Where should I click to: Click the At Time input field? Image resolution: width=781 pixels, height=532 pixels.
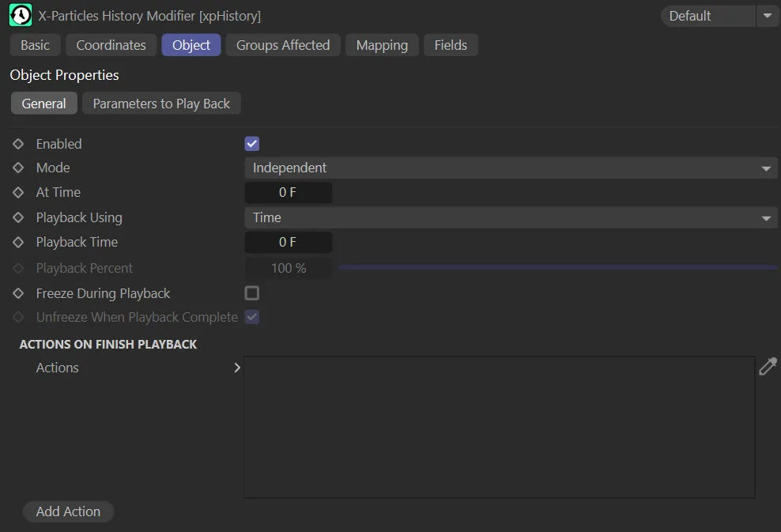289,192
